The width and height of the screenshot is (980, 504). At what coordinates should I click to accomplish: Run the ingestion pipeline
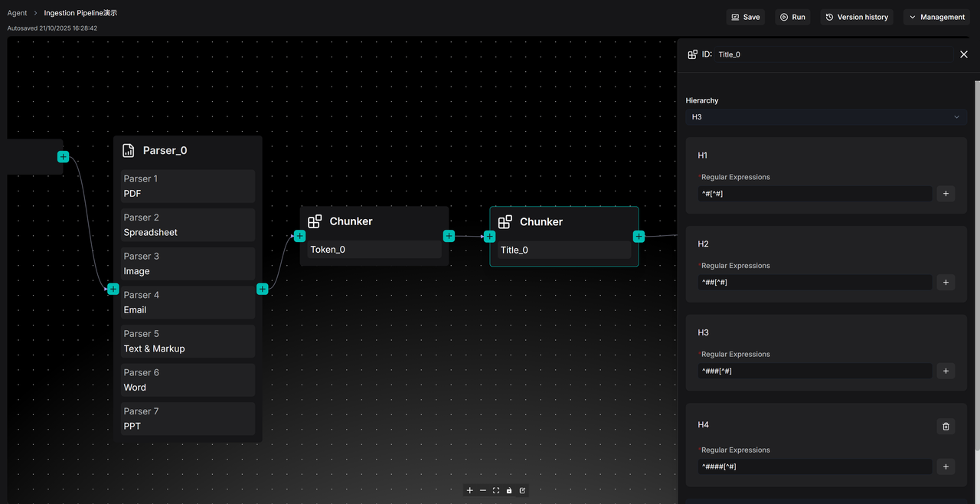(x=792, y=17)
